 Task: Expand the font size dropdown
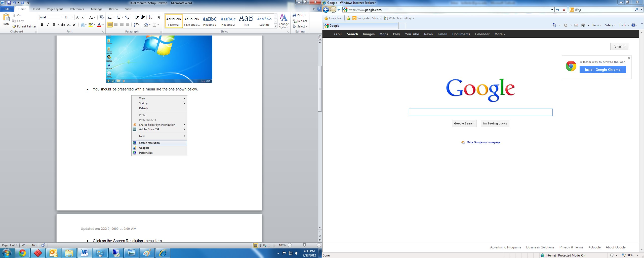[73, 17]
